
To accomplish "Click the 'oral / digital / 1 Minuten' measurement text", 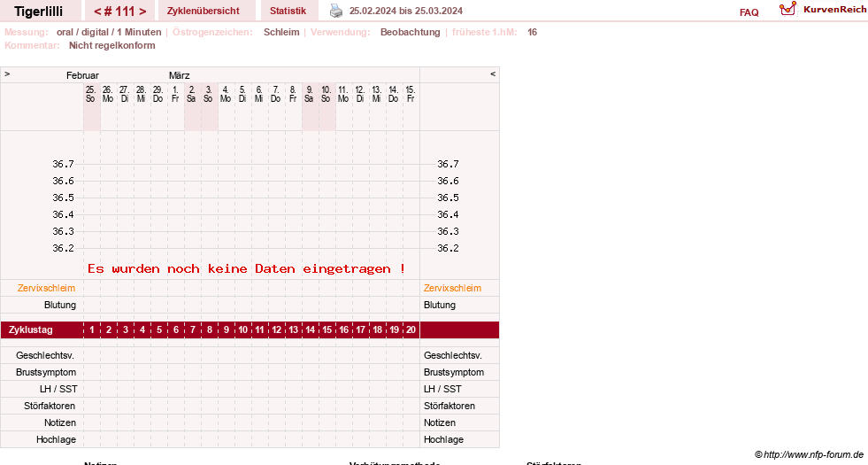I will coord(109,32).
